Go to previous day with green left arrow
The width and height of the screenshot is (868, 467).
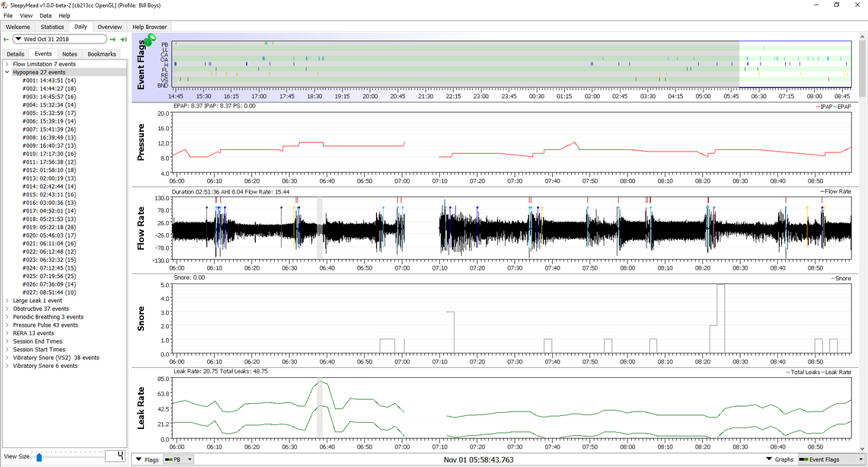pos(6,40)
